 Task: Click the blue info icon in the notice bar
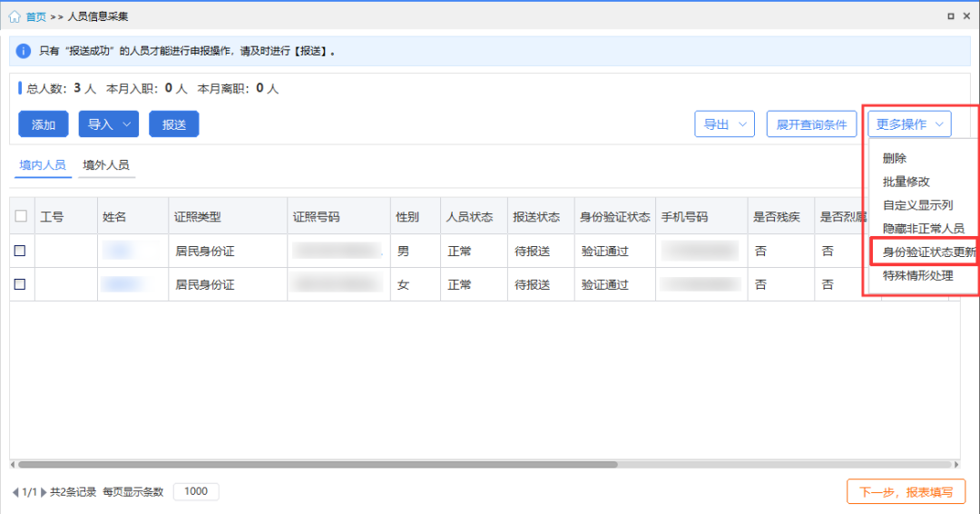24,51
